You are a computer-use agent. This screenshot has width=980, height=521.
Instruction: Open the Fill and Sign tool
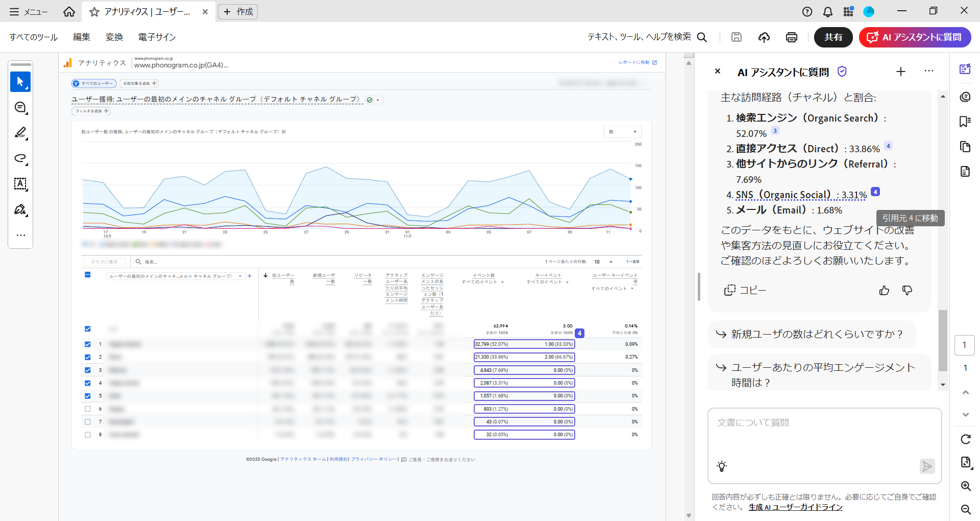click(x=20, y=210)
